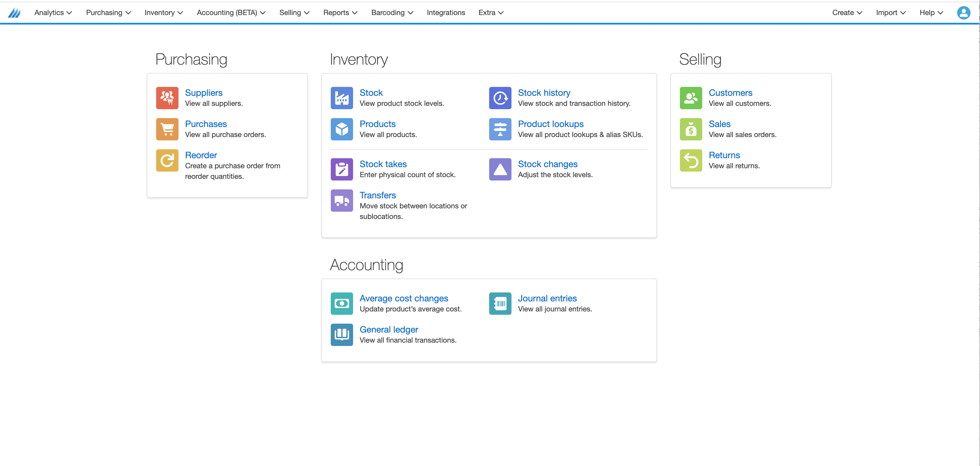Open the Import dropdown menu
Image resolution: width=980 pixels, height=466 pixels.
[890, 13]
